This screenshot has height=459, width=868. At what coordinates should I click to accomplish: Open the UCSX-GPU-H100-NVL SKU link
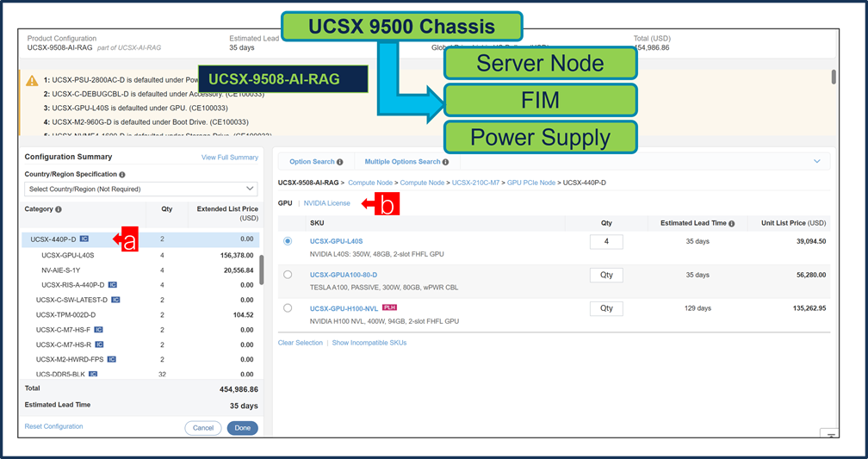coord(344,308)
